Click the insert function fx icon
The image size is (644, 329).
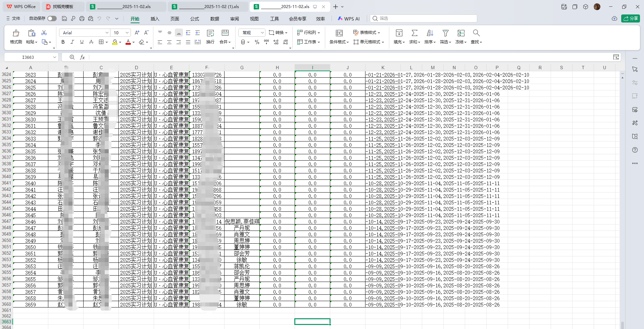82,57
